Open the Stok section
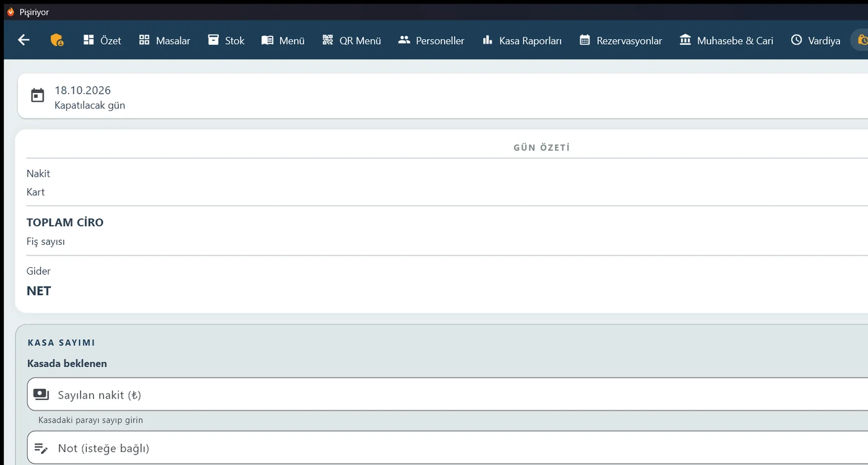868x465 pixels. (226, 40)
